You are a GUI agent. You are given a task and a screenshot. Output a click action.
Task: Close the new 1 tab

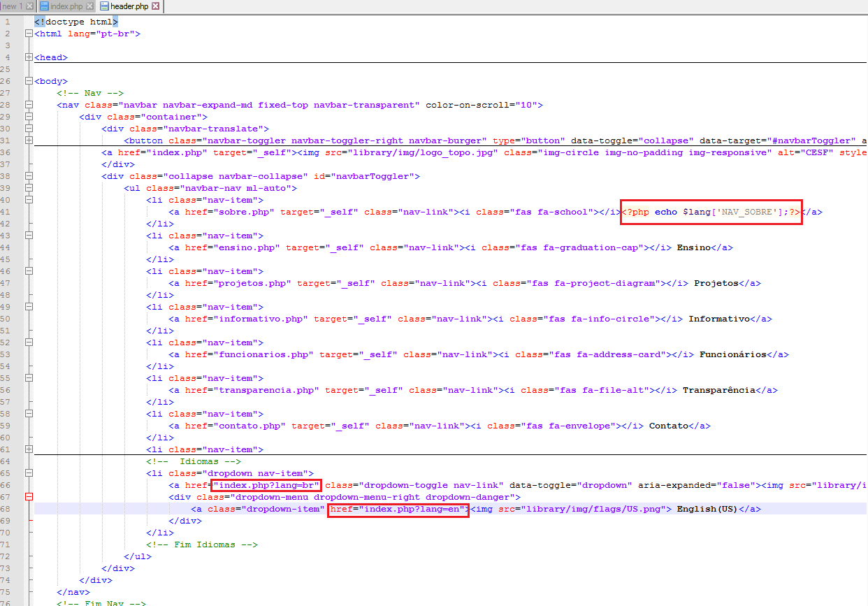tap(29, 6)
